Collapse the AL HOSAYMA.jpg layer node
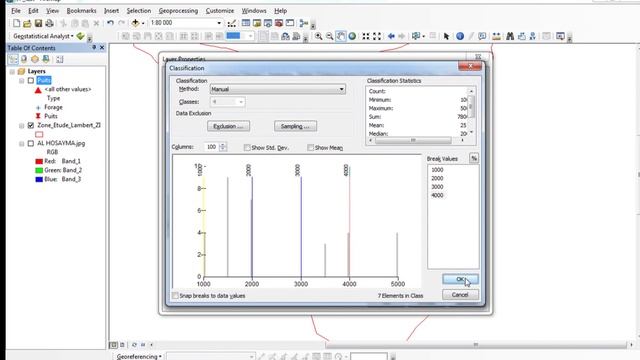This screenshot has height=360, width=640. click(21, 143)
